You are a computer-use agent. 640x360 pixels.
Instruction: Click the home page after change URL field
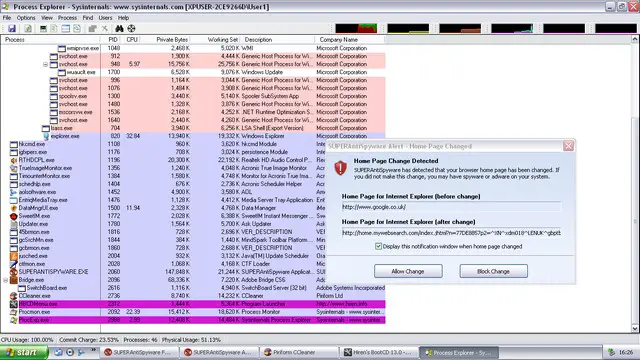(x=451, y=233)
